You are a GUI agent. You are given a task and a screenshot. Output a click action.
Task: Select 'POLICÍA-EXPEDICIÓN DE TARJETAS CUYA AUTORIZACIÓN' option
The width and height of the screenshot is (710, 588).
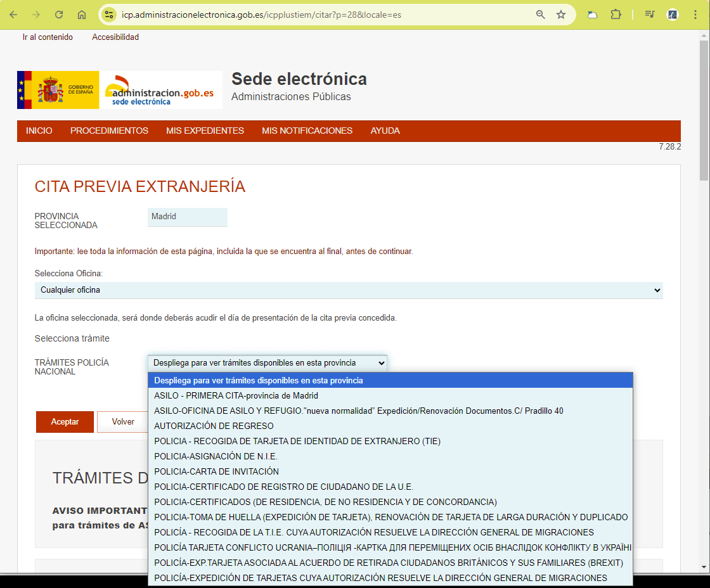(x=390, y=578)
